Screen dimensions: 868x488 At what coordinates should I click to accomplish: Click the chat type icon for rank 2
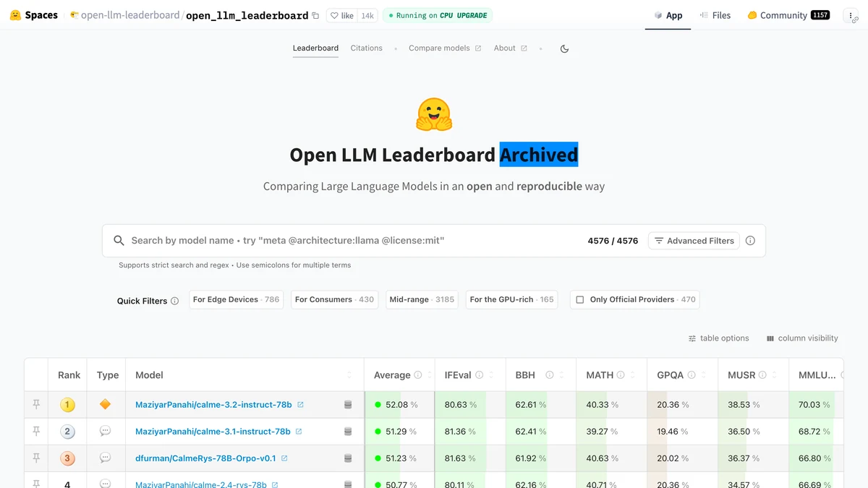pos(106,432)
